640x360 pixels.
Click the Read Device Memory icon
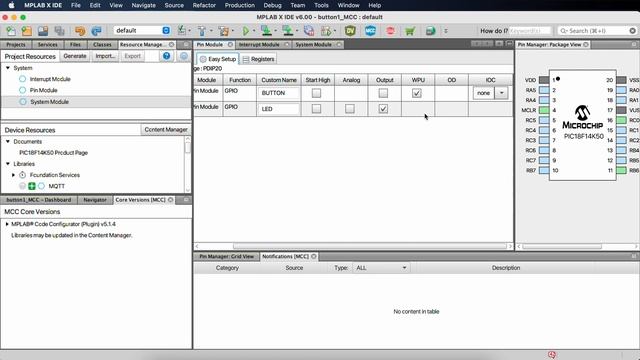pos(288,31)
